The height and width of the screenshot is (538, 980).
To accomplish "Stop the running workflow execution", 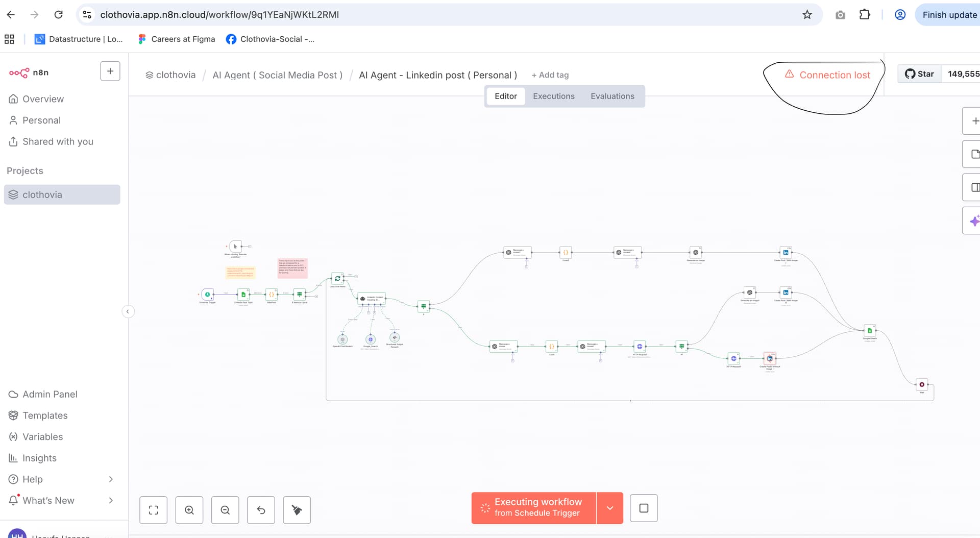I will tap(644, 508).
